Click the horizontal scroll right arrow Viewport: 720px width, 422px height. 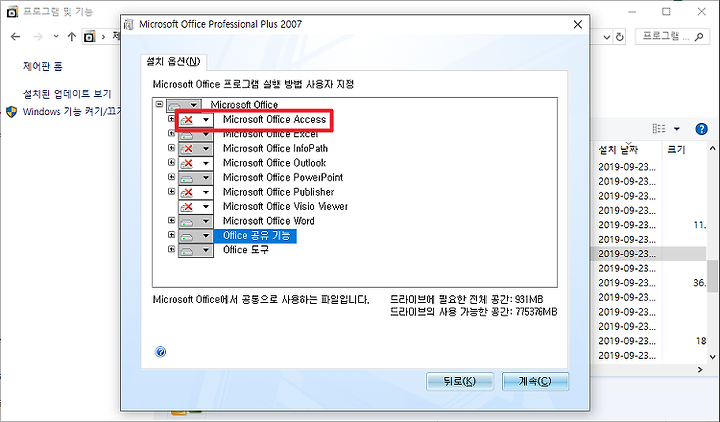tap(700, 369)
